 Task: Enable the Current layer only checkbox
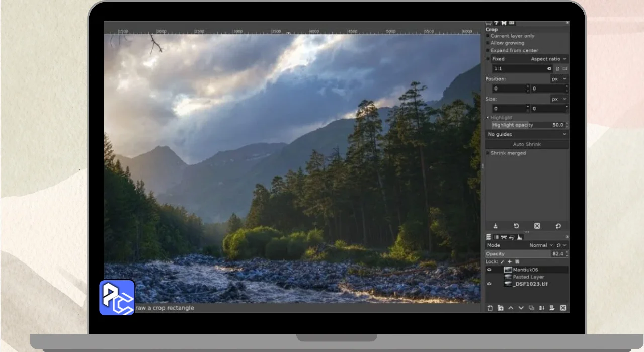[488, 36]
